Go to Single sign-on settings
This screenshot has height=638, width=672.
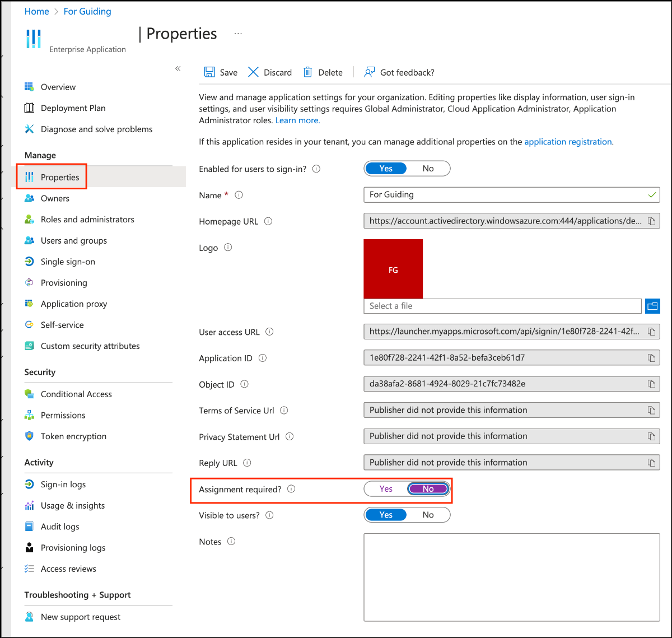[68, 262]
